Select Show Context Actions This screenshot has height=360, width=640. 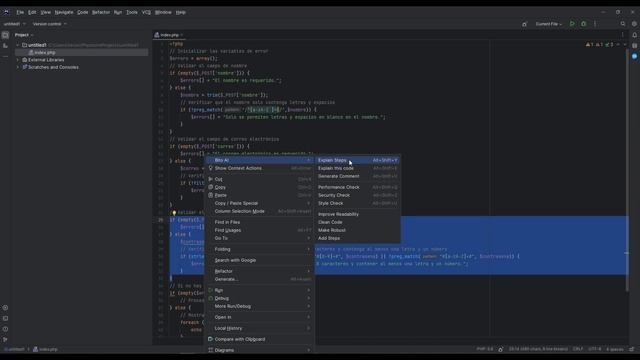point(259,168)
